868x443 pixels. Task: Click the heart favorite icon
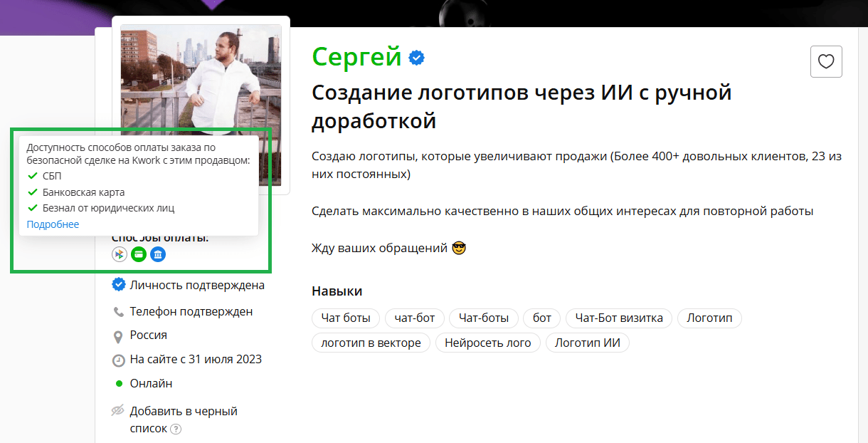[826, 62]
